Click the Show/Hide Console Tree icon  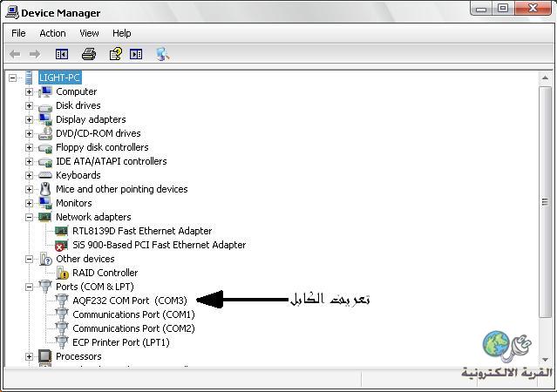point(62,54)
